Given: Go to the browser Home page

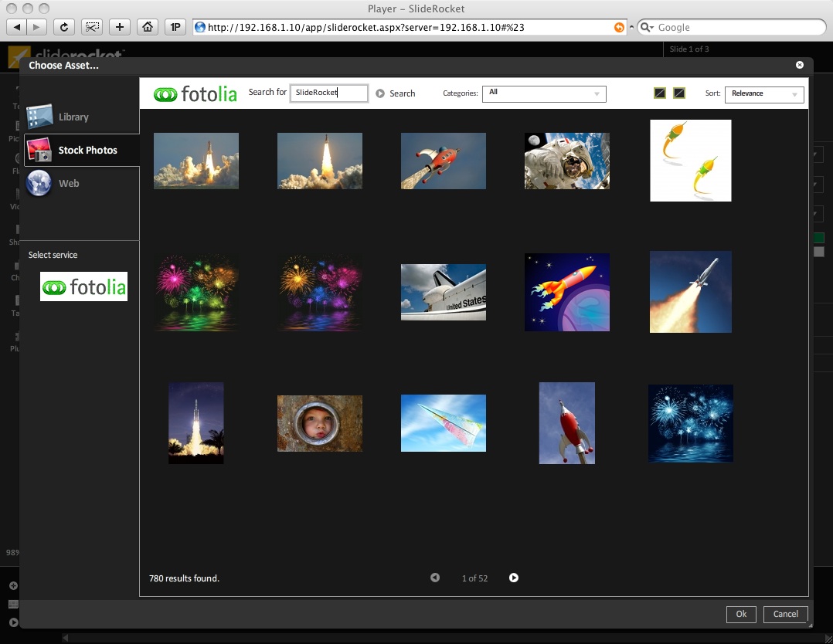Looking at the screenshot, I should (x=147, y=27).
